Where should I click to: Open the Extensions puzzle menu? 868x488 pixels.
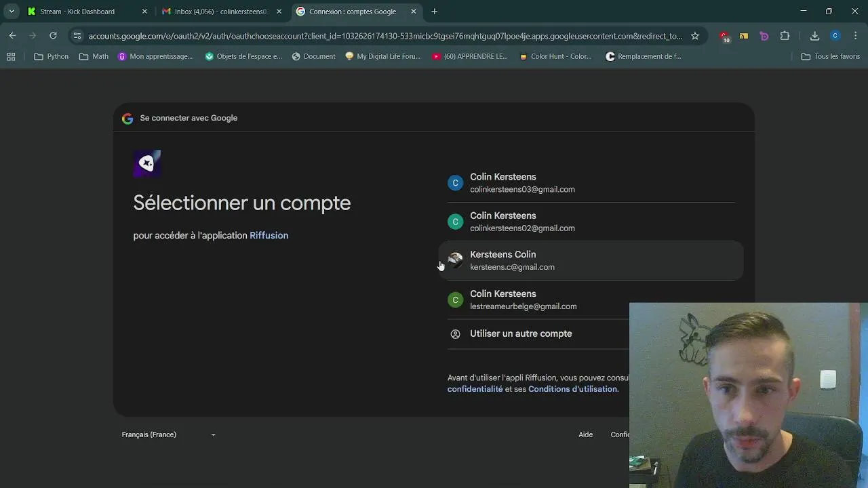coord(785,36)
